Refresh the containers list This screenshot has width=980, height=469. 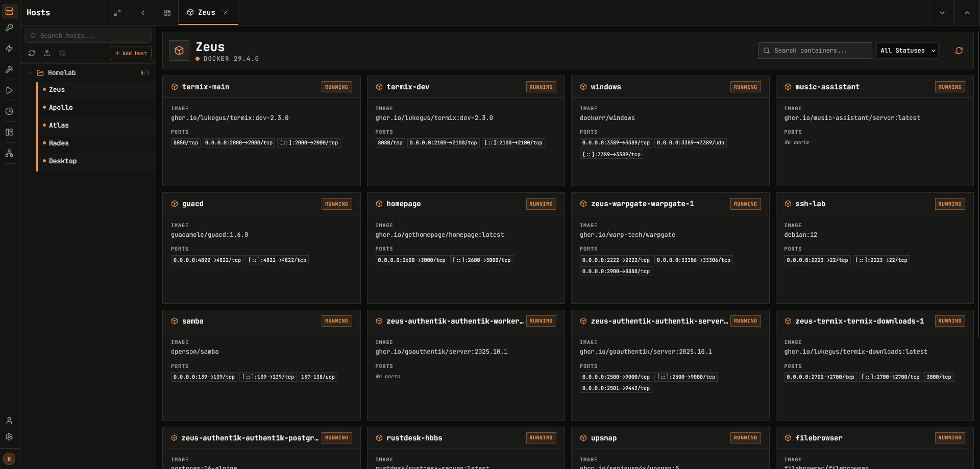coord(959,51)
